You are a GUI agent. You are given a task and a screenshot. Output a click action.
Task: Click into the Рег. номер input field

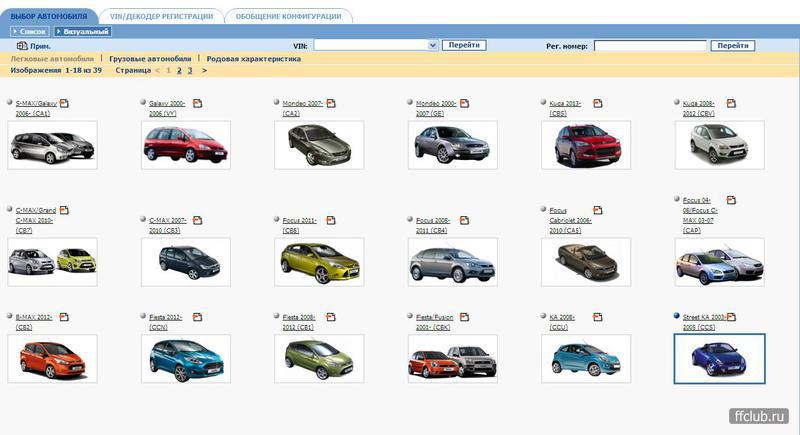coord(650,46)
